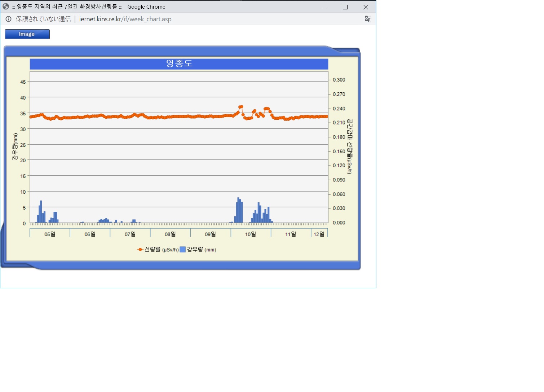The width and height of the screenshot is (544, 392).
Task: Click the blue rainfall legend swatch
Action: pos(182,250)
